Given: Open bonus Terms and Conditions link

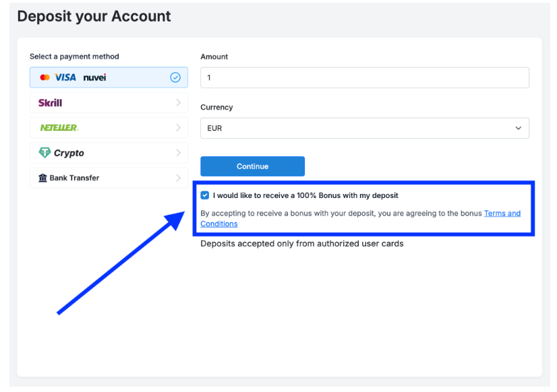Looking at the screenshot, I should coord(502,214).
